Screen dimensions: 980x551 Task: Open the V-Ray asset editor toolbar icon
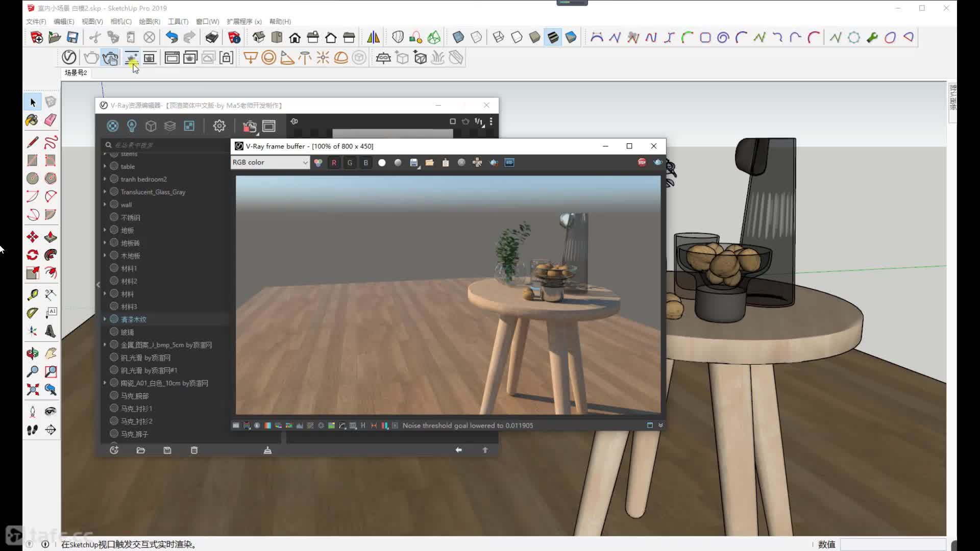[69, 58]
